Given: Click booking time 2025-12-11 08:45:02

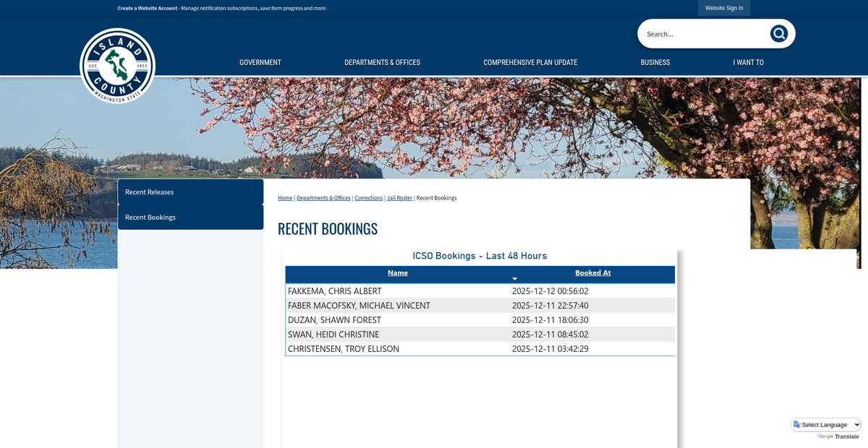Looking at the screenshot, I should [550, 335].
